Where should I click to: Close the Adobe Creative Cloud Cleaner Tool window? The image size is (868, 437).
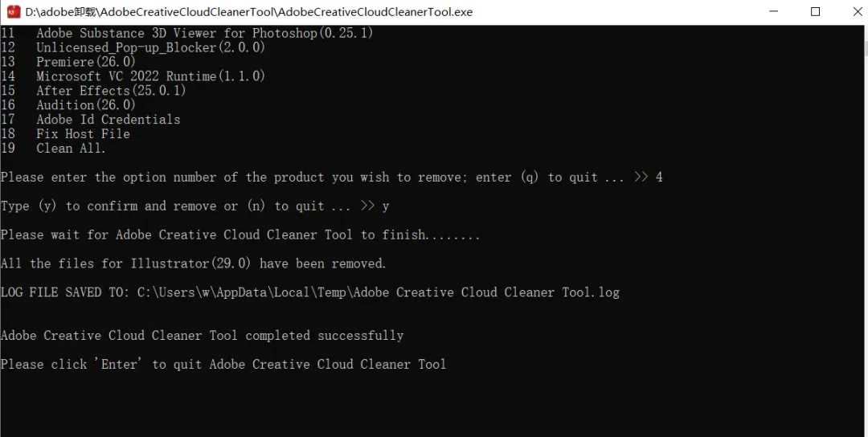857,11
